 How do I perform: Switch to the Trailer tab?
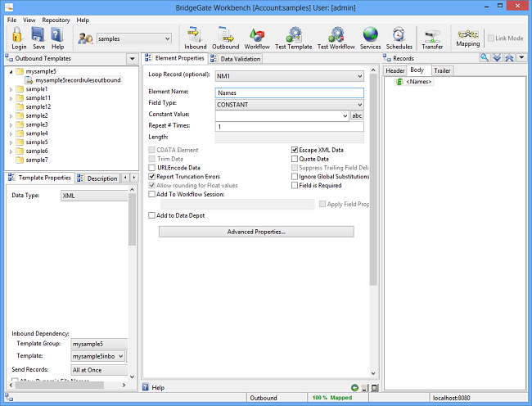[442, 70]
